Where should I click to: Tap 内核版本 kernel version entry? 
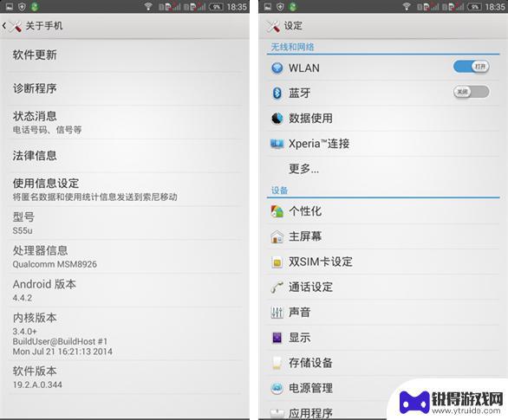(125, 334)
